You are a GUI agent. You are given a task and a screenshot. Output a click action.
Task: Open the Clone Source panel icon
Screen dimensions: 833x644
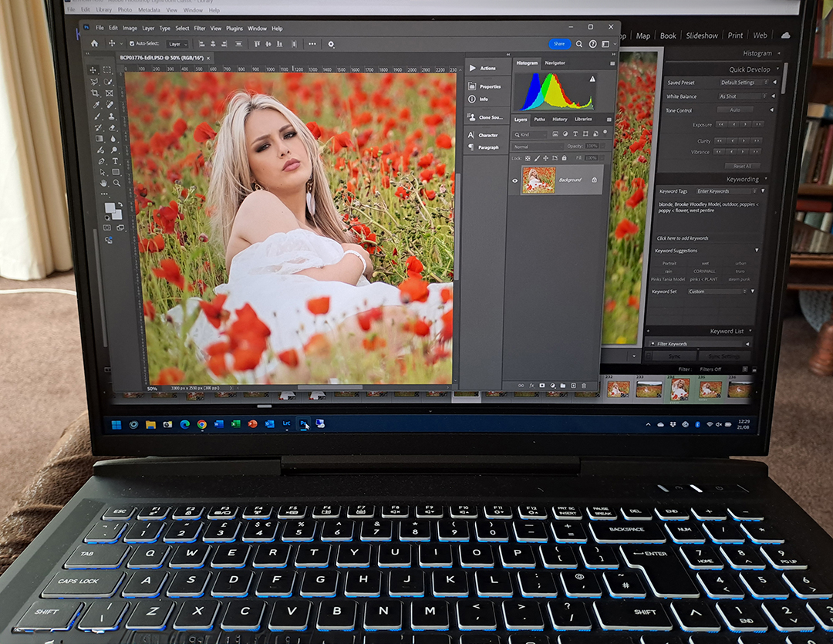pyautogui.click(x=471, y=117)
